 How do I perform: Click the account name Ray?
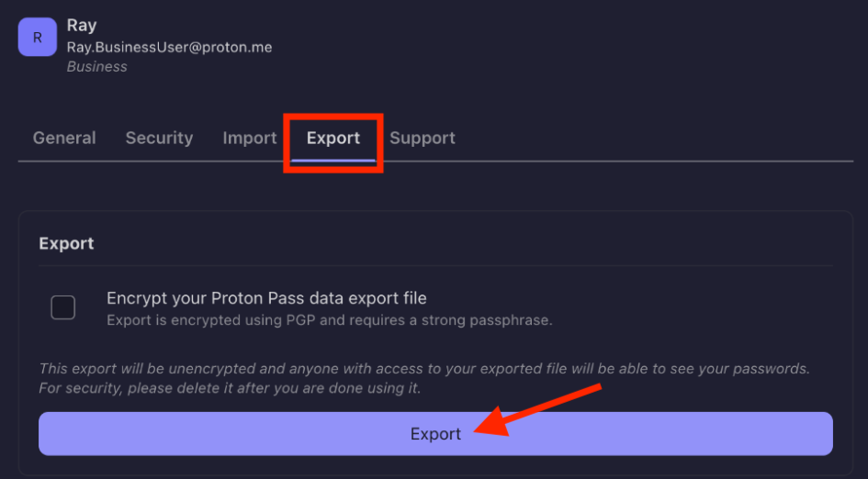pos(82,26)
